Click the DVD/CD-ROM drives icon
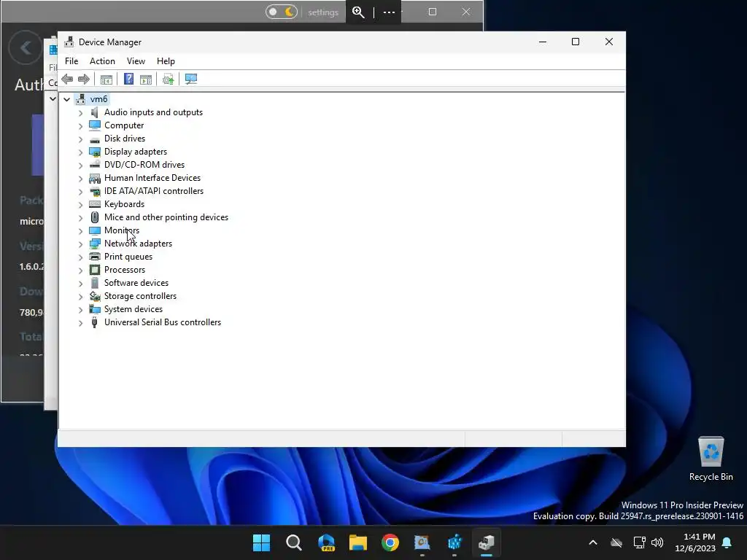This screenshot has height=560, width=747. tap(95, 165)
